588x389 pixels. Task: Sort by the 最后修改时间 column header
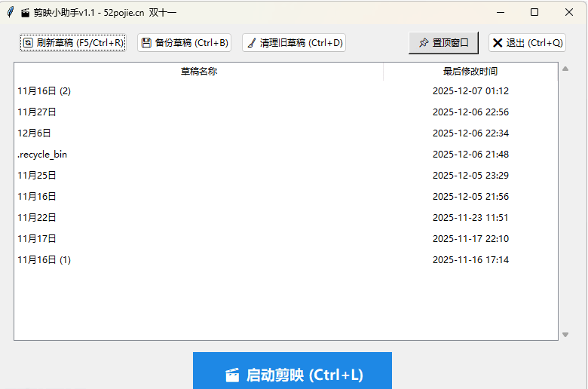(470, 72)
